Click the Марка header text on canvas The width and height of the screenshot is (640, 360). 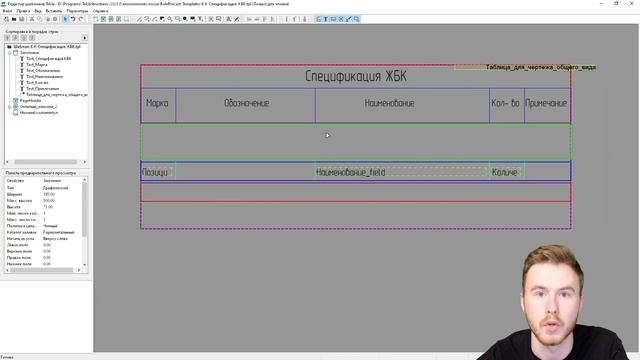pos(157,103)
